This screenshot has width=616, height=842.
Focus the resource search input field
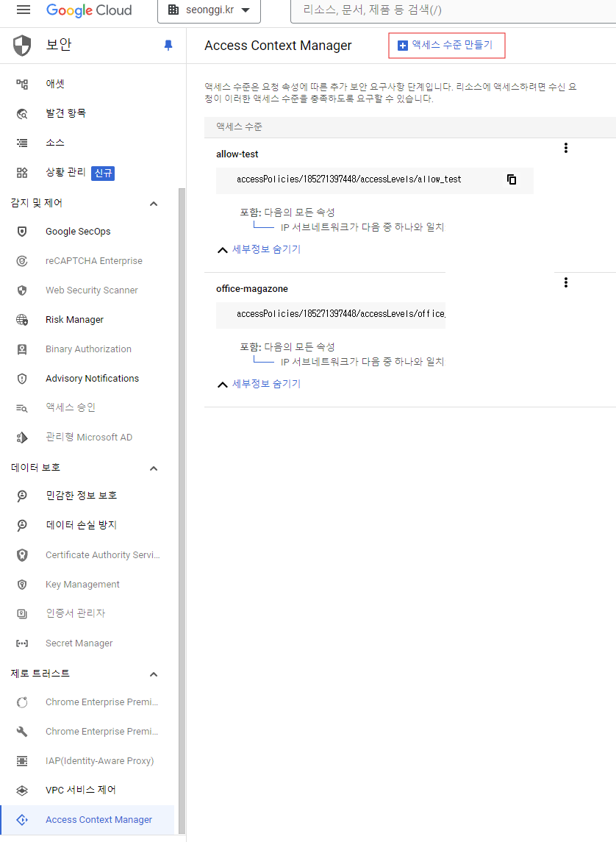click(453, 10)
